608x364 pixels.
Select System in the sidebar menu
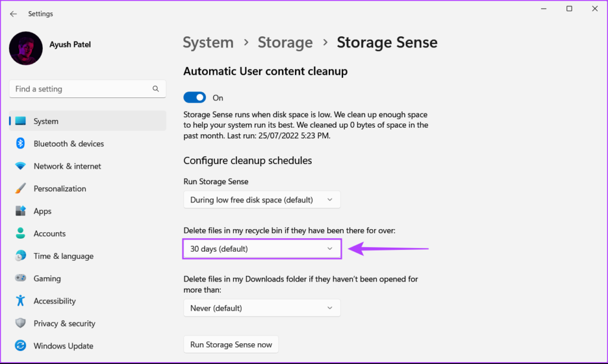[88, 121]
